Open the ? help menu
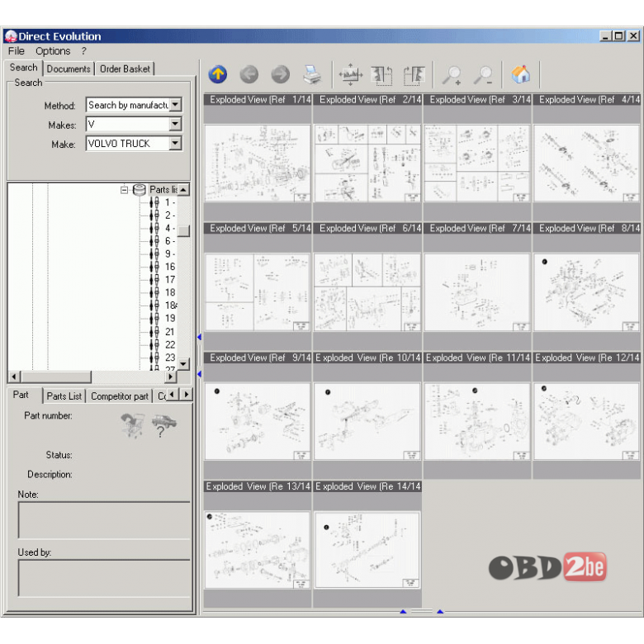The image size is (644, 644). coord(83,51)
